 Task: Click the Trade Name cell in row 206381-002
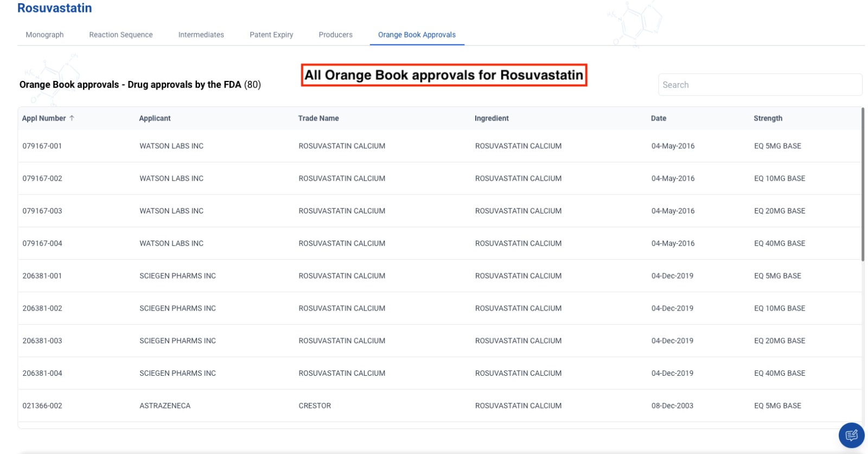342,308
